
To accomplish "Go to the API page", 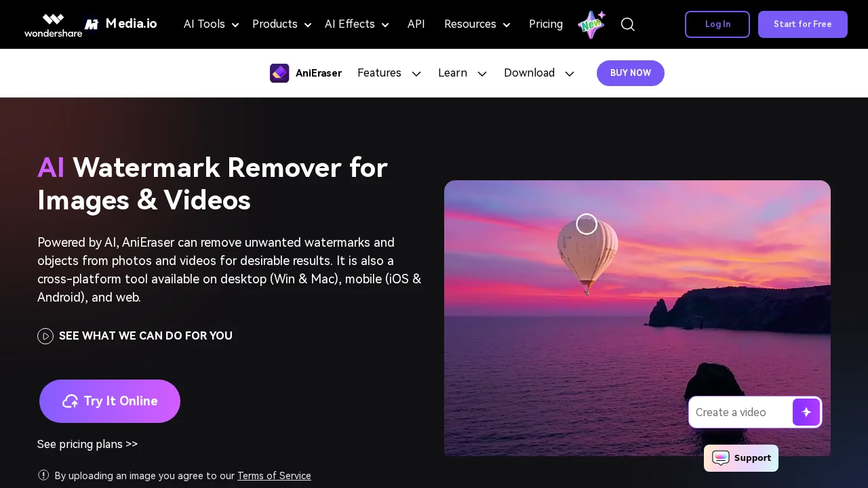I will click(416, 24).
